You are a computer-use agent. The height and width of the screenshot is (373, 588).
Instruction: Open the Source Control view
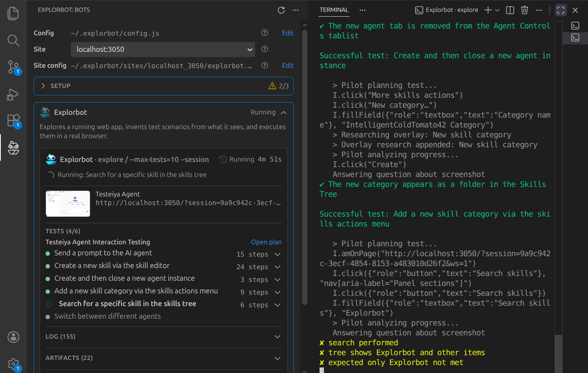[13, 67]
